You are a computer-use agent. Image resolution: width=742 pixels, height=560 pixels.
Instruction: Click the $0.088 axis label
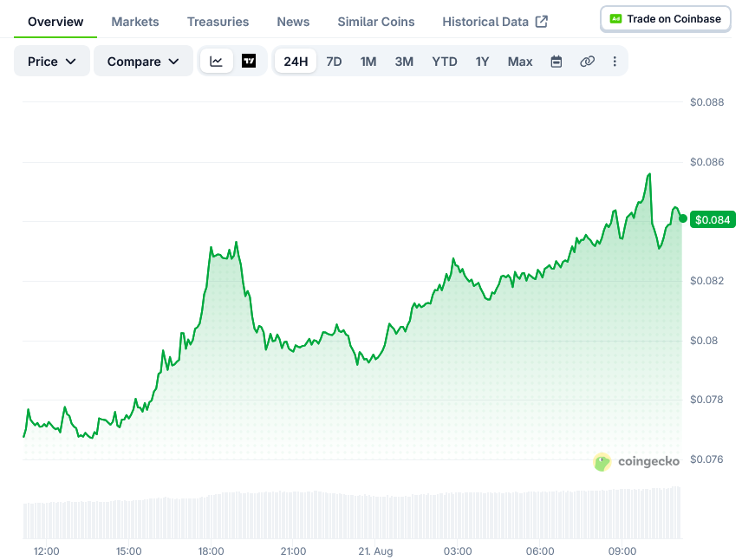tap(707, 102)
